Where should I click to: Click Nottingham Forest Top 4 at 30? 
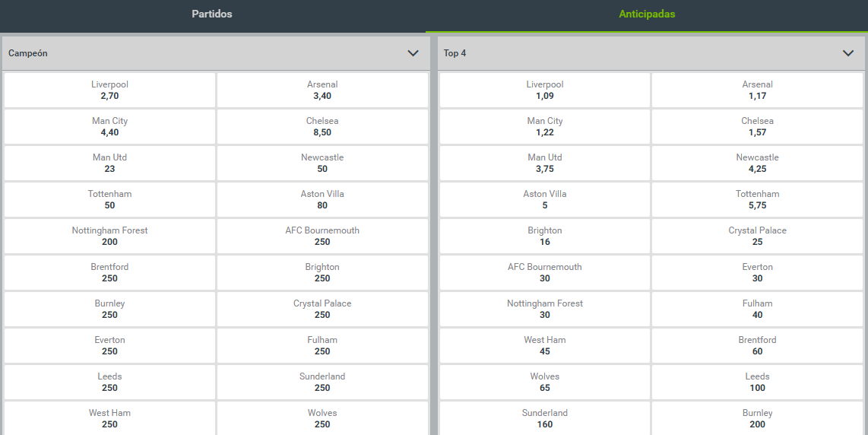pos(545,310)
